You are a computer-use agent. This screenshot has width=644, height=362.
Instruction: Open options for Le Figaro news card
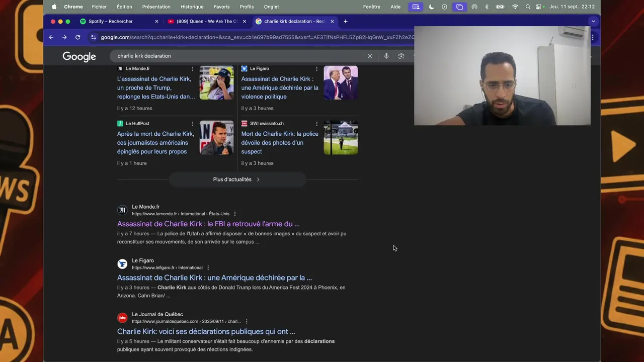[316, 68]
